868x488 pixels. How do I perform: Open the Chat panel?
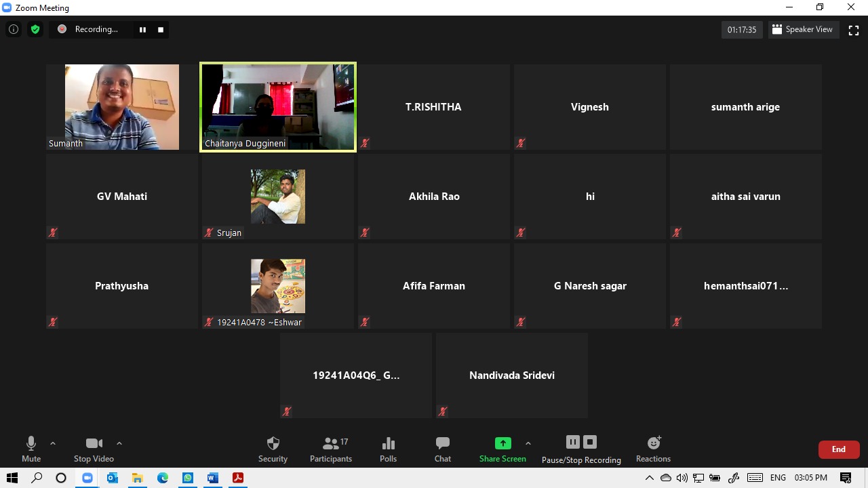[x=443, y=449]
